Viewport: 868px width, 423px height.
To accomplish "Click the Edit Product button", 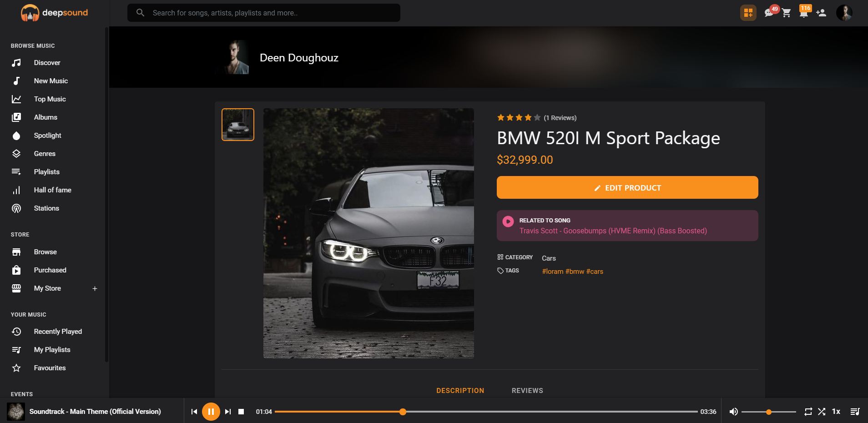I will coord(627,187).
